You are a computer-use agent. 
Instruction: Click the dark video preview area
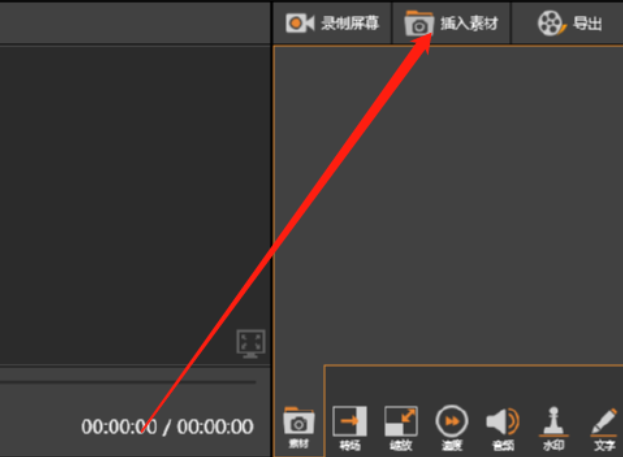click(135, 205)
